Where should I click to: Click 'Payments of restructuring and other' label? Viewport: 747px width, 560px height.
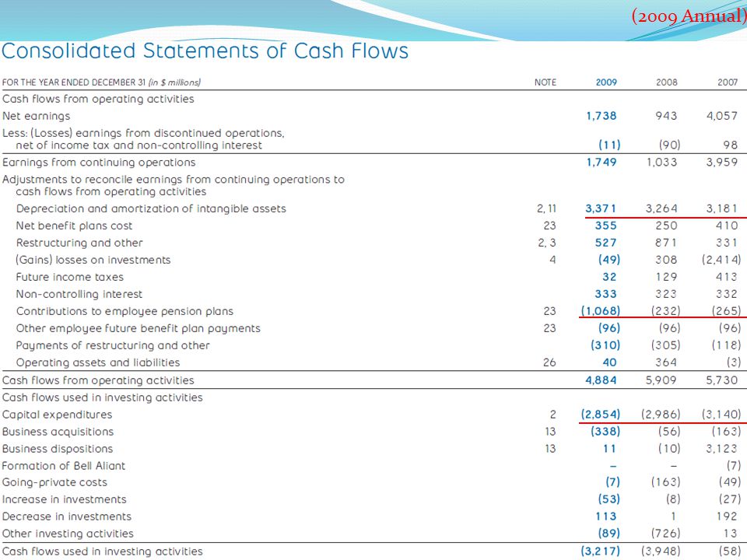tap(112, 345)
